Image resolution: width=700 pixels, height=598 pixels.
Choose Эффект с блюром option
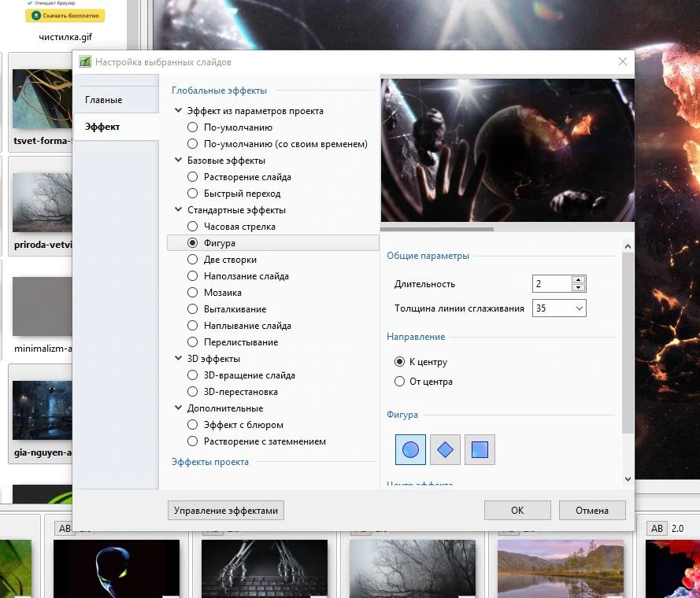pos(192,424)
